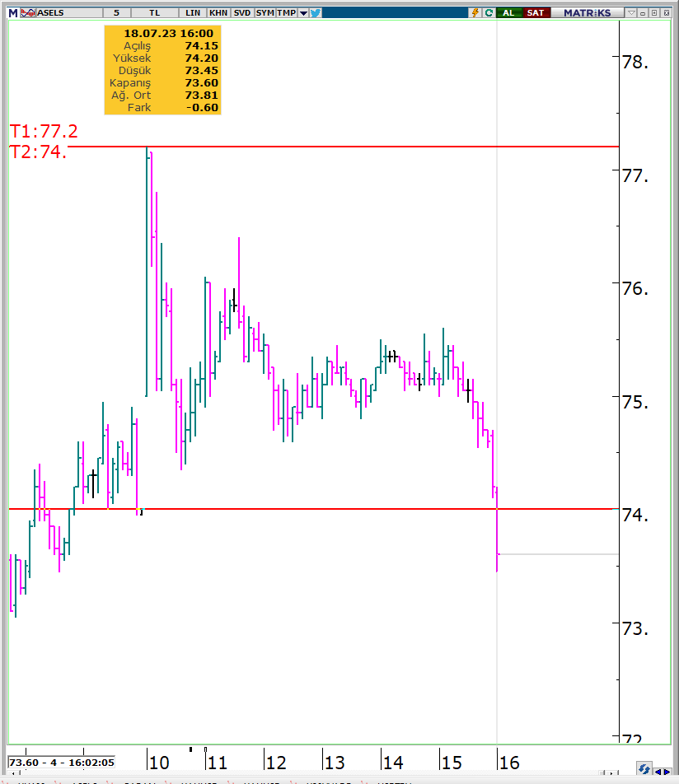This screenshot has height=784, width=679.
Task: Toggle the SYM button in toolbar
Action: (x=265, y=13)
